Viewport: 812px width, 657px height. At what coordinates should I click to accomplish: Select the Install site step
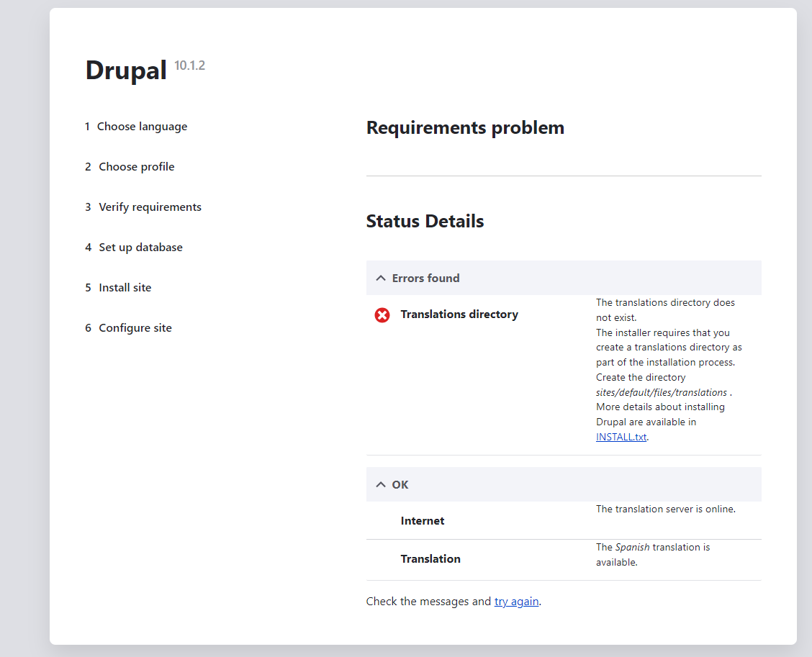coord(119,288)
